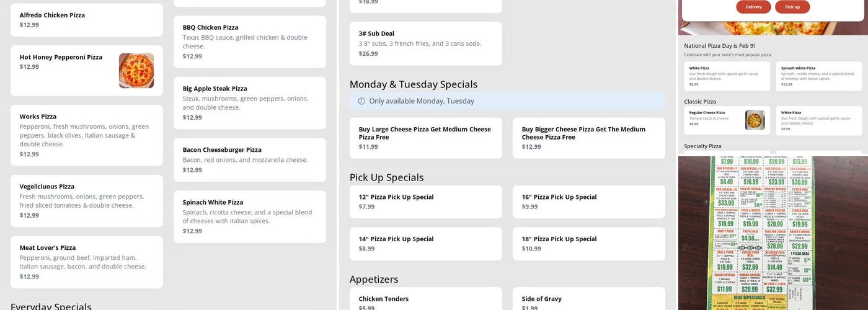Open the Big Apple Steak Pizza item
The width and height of the screenshot is (868, 310).
tap(249, 103)
